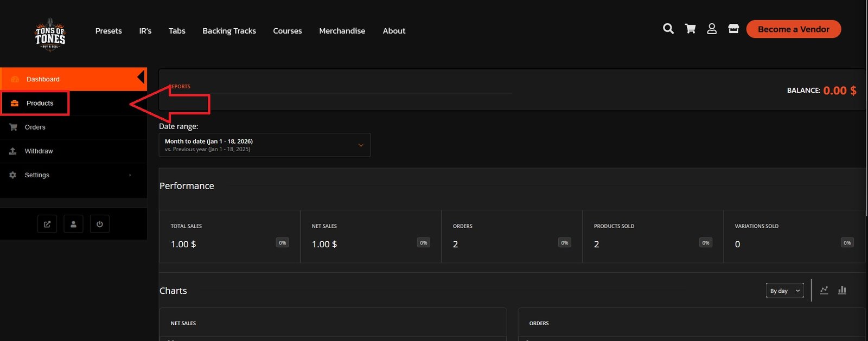Click the search magnifier icon
This screenshot has width=868, height=341.
(668, 29)
